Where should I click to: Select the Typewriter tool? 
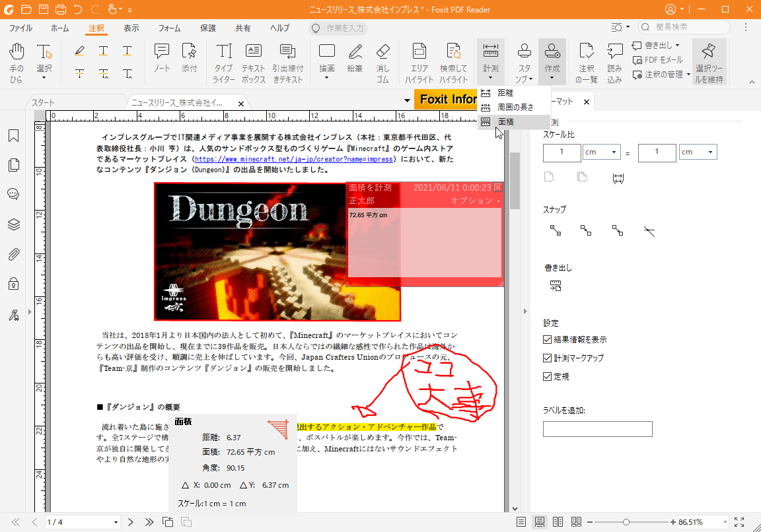224,63
